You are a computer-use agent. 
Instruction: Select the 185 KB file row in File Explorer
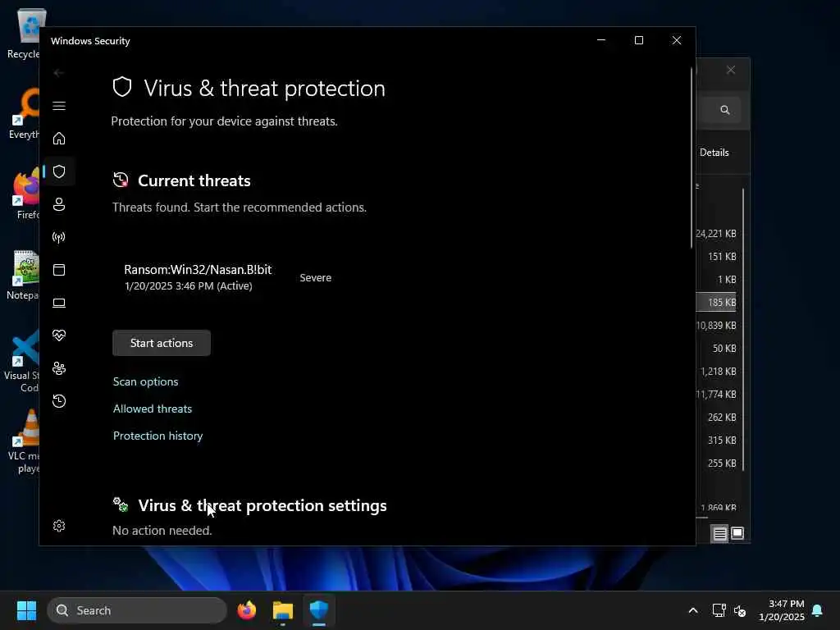pyautogui.click(x=716, y=302)
